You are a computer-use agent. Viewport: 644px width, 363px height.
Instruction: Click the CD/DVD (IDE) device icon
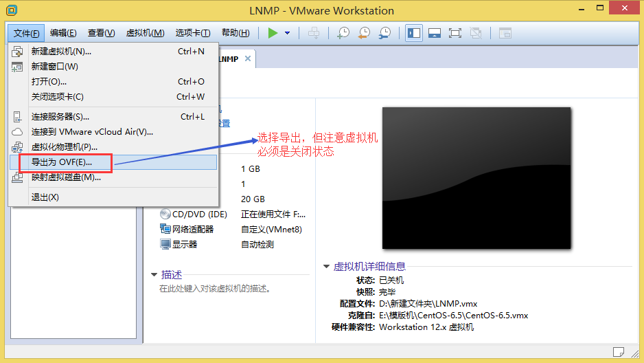click(x=165, y=214)
